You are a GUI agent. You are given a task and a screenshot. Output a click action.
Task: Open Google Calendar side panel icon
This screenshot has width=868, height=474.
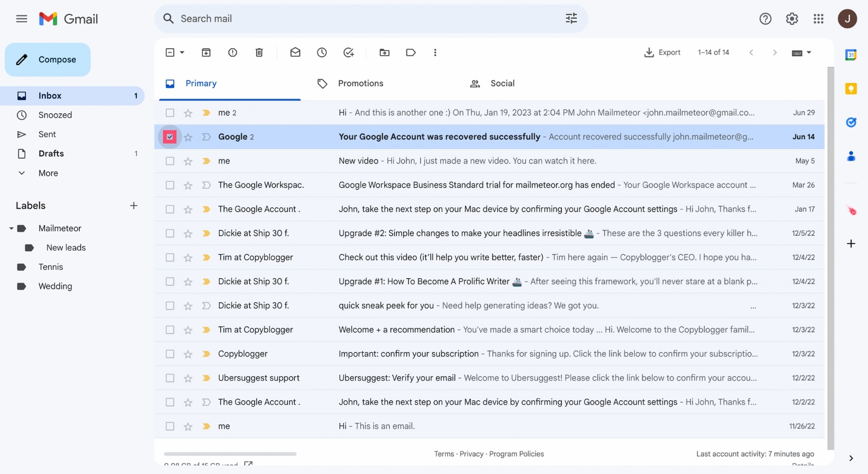(851, 55)
